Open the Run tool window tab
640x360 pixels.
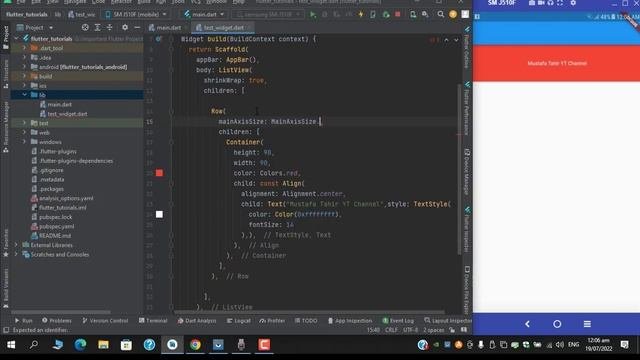(23, 321)
